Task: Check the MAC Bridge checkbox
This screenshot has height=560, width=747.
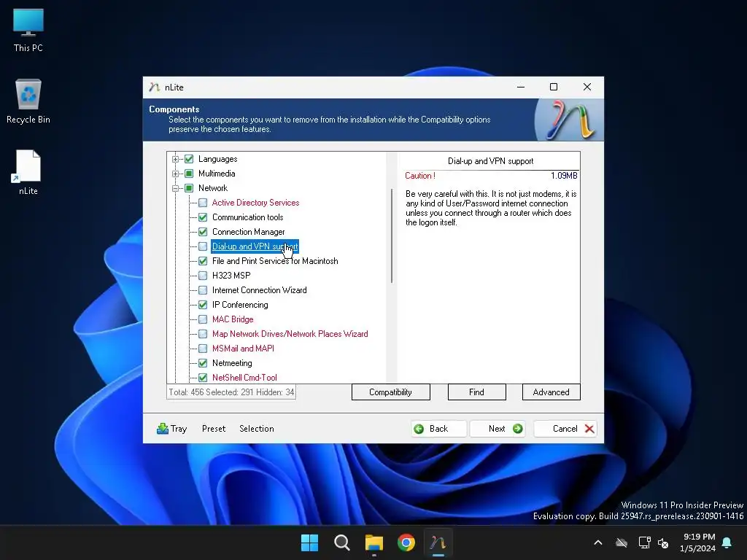Action: (x=203, y=319)
